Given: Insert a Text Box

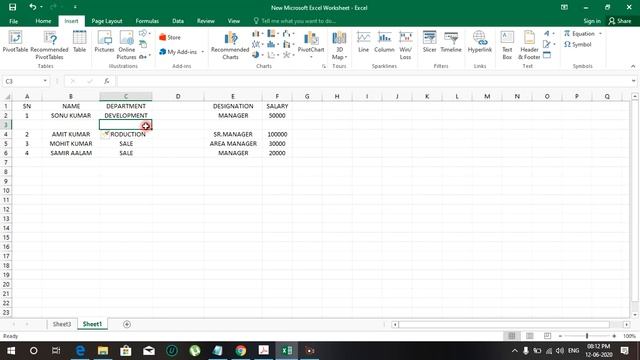Looking at the screenshot, I should (507, 45).
